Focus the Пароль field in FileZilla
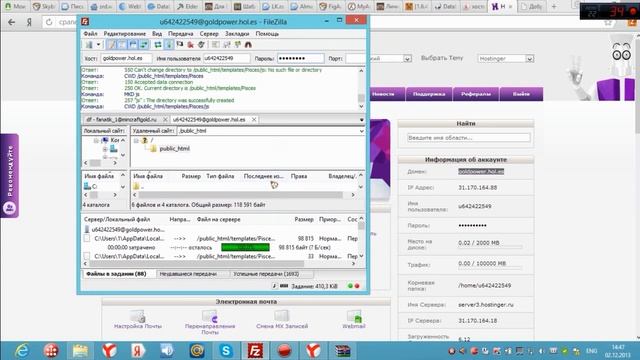The width and height of the screenshot is (640, 360). point(301,58)
